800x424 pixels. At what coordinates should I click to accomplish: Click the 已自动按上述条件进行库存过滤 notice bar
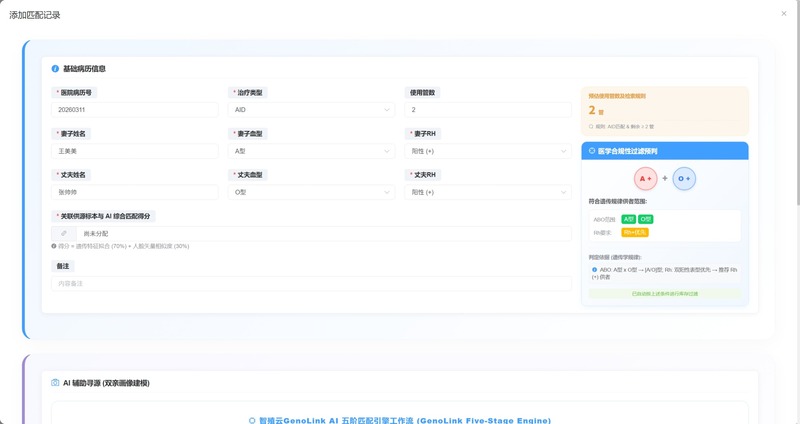pyautogui.click(x=665, y=294)
